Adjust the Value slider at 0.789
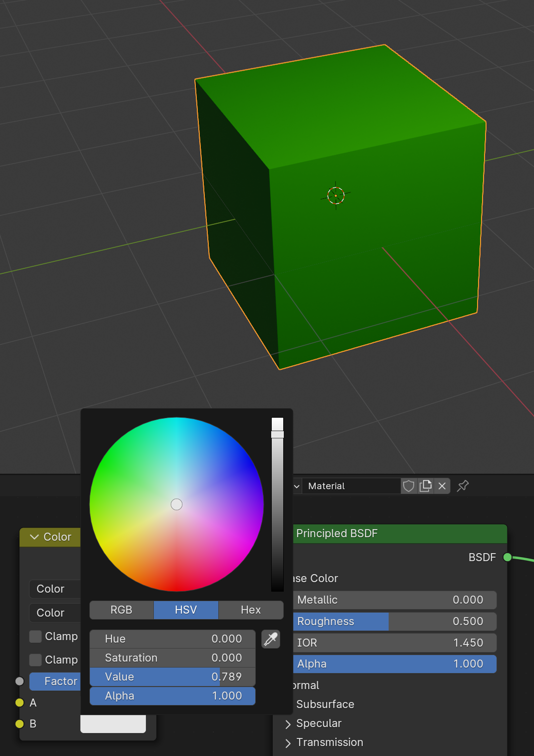 (x=172, y=677)
